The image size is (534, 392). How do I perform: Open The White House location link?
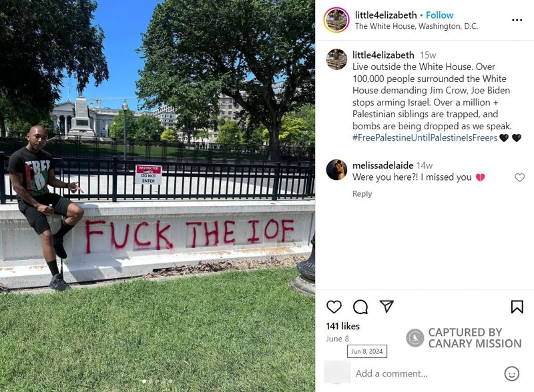click(x=417, y=26)
